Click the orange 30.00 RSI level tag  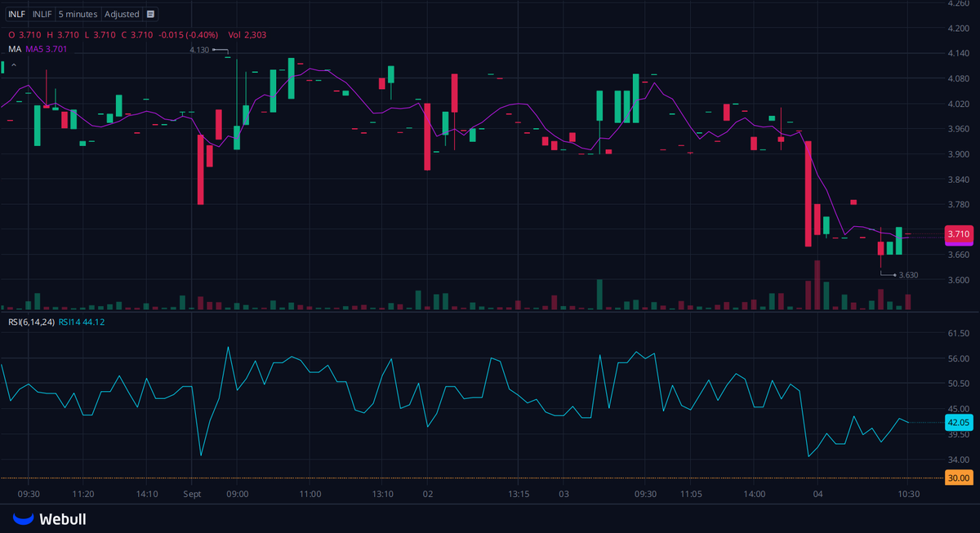(959, 477)
